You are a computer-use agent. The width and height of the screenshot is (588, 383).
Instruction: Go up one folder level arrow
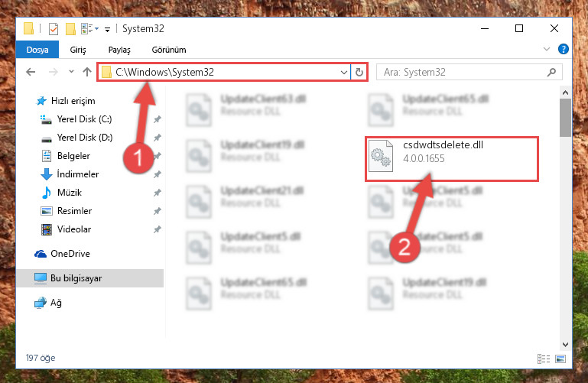(87, 72)
